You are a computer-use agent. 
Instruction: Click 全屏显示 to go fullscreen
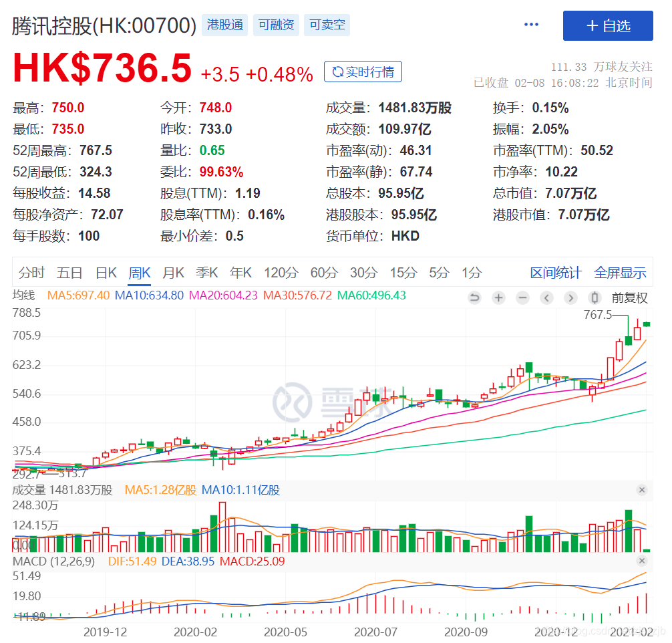point(620,273)
